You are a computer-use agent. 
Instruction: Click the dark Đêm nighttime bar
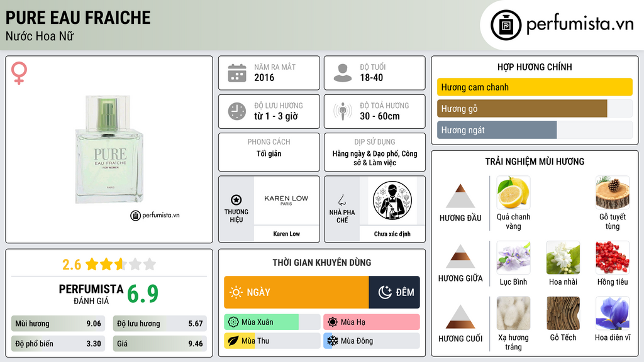coord(394,292)
